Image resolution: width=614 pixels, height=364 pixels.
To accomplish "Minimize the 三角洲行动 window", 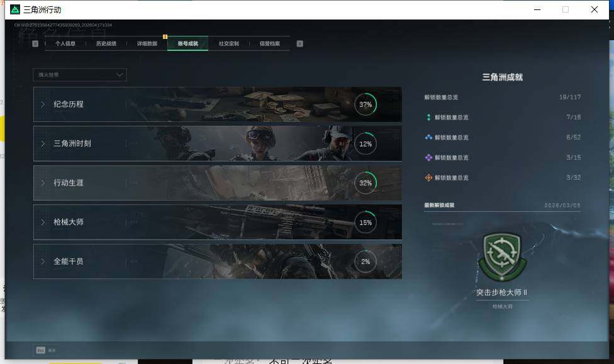I will pos(537,9).
